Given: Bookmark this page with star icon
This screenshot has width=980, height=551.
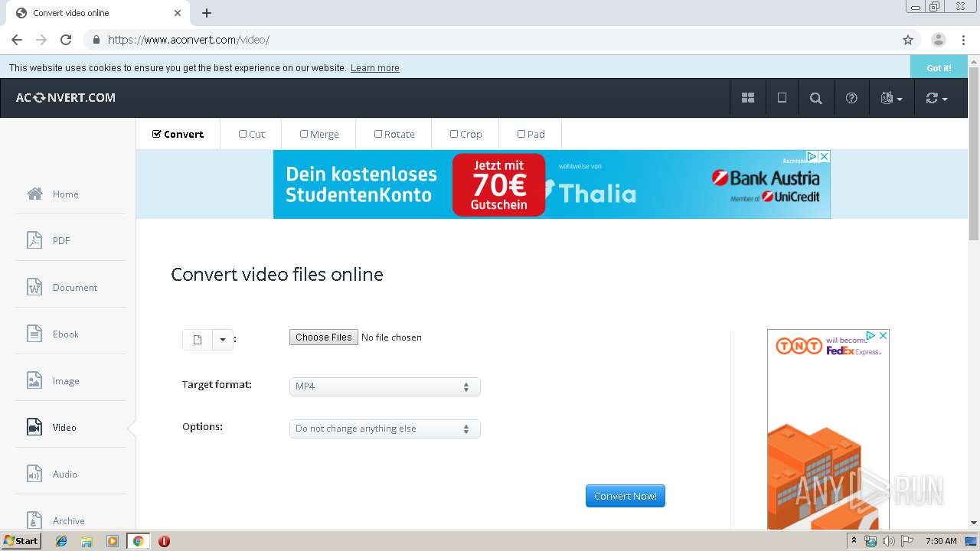Looking at the screenshot, I should coord(908,40).
